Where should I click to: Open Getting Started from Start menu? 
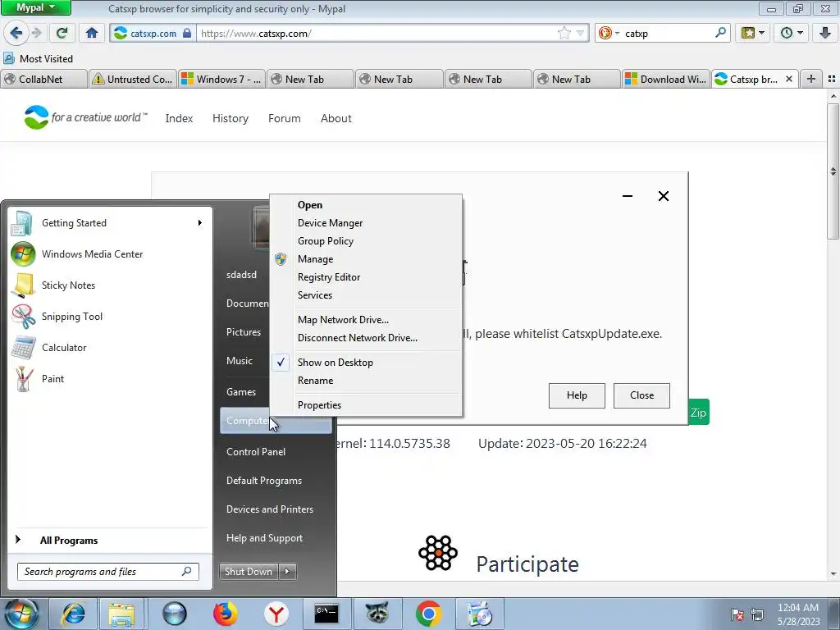(109, 223)
